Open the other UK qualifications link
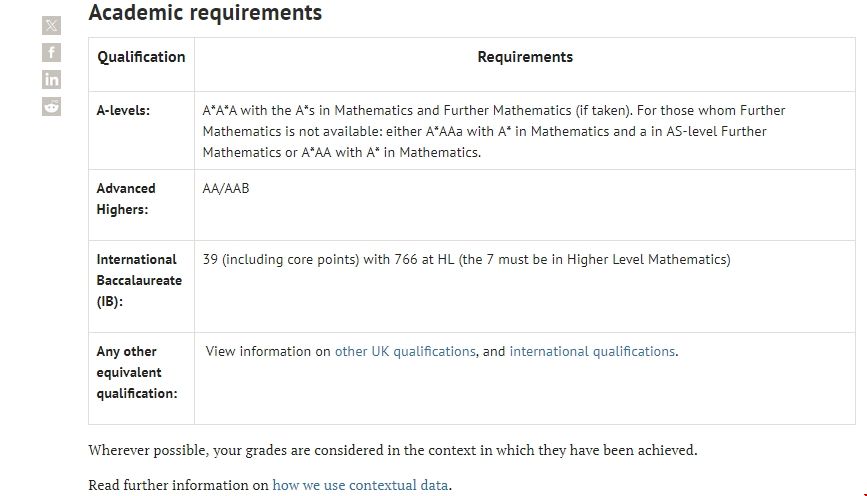The width and height of the screenshot is (867, 496). (x=405, y=352)
